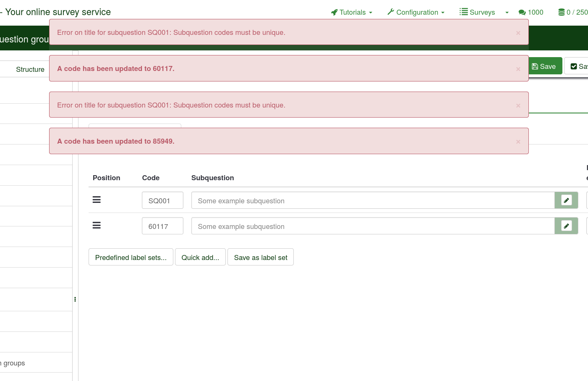This screenshot has height=381, width=588.
Task: Click the SQ001 code input field
Action: pos(162,200)
